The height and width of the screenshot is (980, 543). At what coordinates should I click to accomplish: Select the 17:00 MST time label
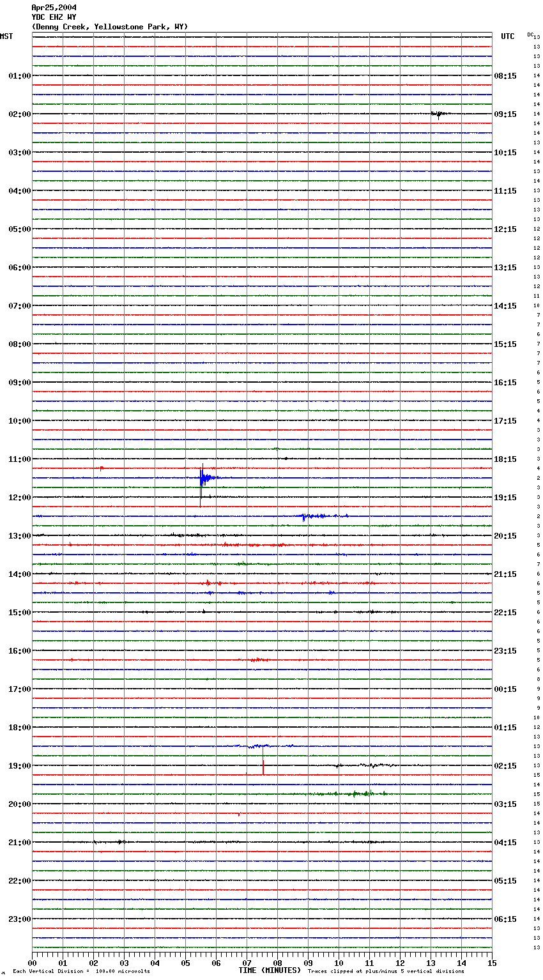click(x=20, y=689)
